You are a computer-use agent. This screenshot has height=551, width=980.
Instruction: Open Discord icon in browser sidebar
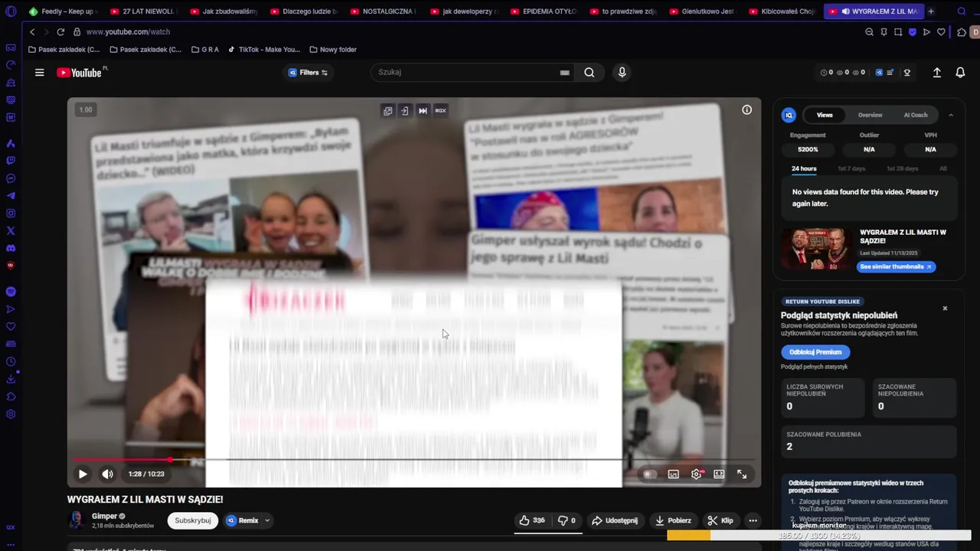tap(11, 248)
